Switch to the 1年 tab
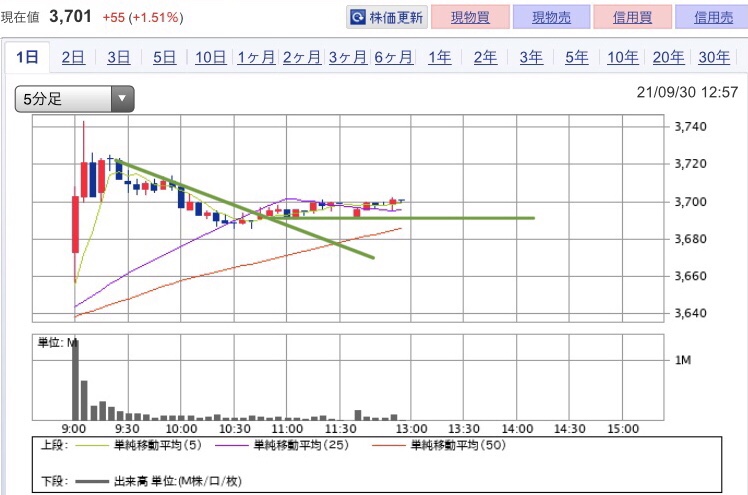 pos(439,58)
